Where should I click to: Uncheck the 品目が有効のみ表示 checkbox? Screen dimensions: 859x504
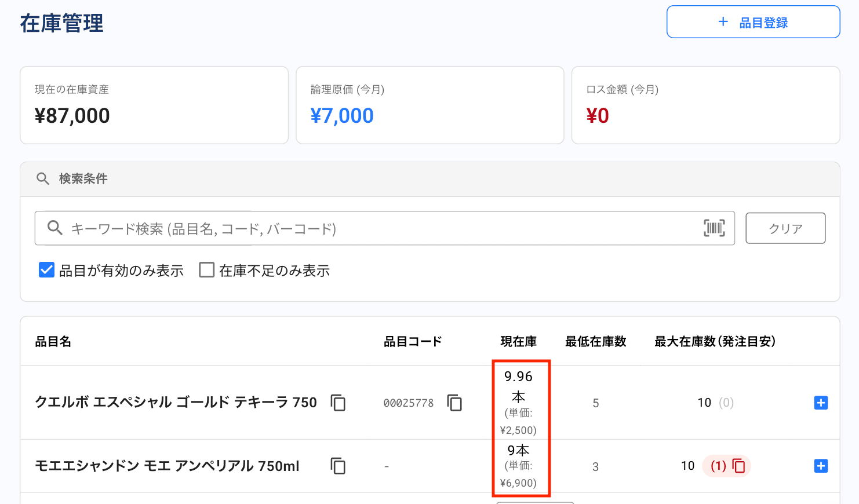46,270
